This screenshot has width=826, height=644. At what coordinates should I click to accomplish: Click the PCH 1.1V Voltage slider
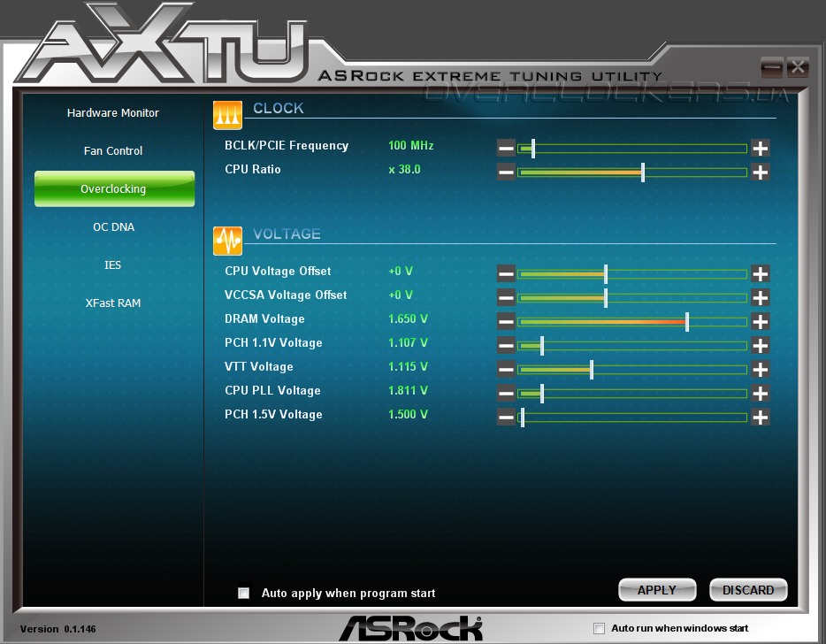[x=632, y=346]
